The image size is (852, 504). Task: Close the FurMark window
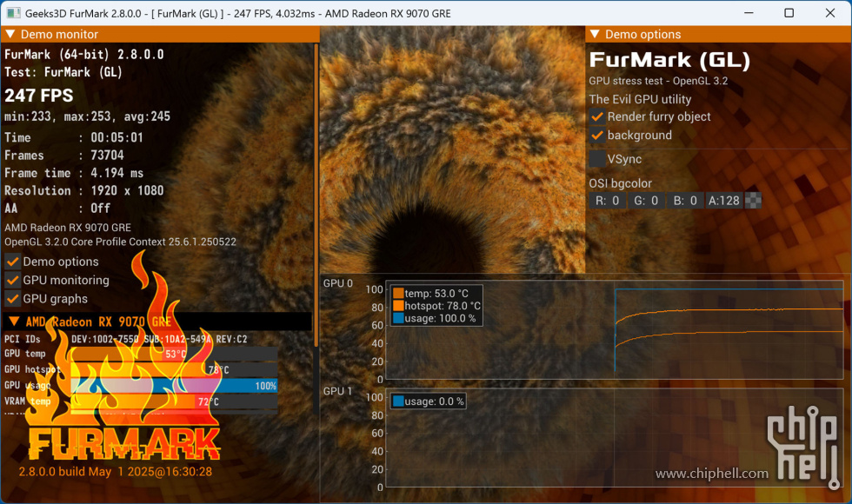point(829,13)
